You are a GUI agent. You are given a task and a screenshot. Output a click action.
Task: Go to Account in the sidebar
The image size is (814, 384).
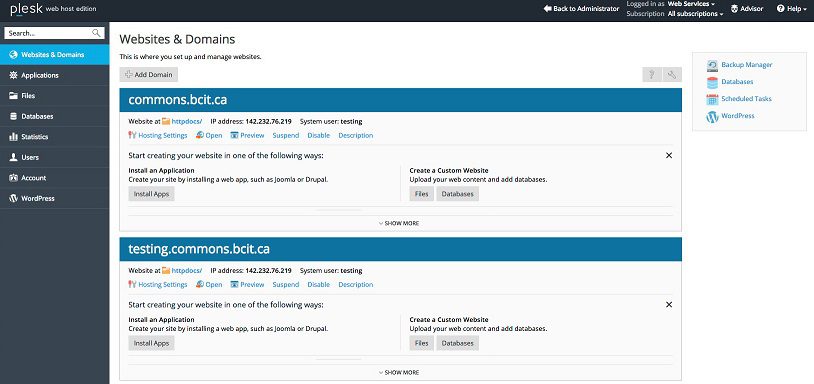pyautogui.click(x=55, y=177)
